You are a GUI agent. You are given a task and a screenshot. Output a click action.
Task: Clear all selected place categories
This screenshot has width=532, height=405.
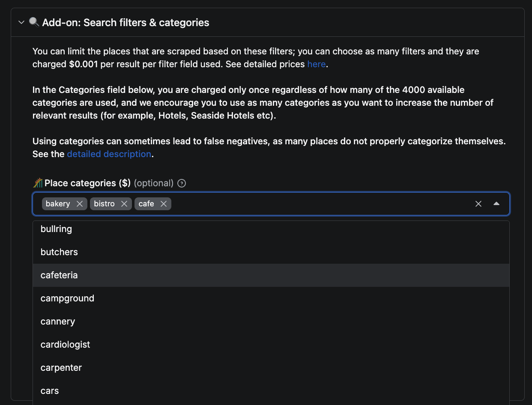(478, 204)
